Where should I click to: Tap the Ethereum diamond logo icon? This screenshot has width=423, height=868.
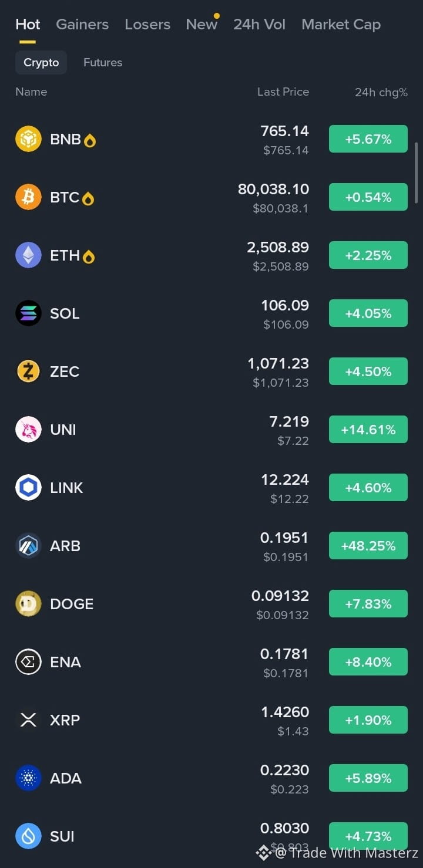point(28,255)
